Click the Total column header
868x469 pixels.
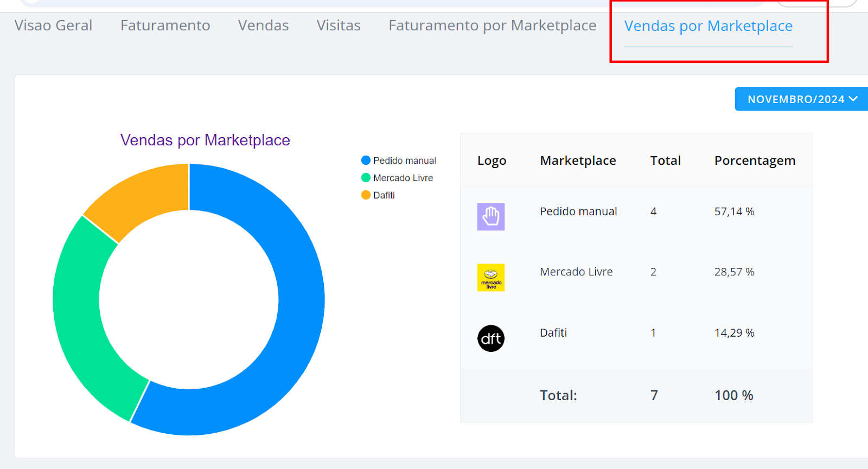point(666,160)
